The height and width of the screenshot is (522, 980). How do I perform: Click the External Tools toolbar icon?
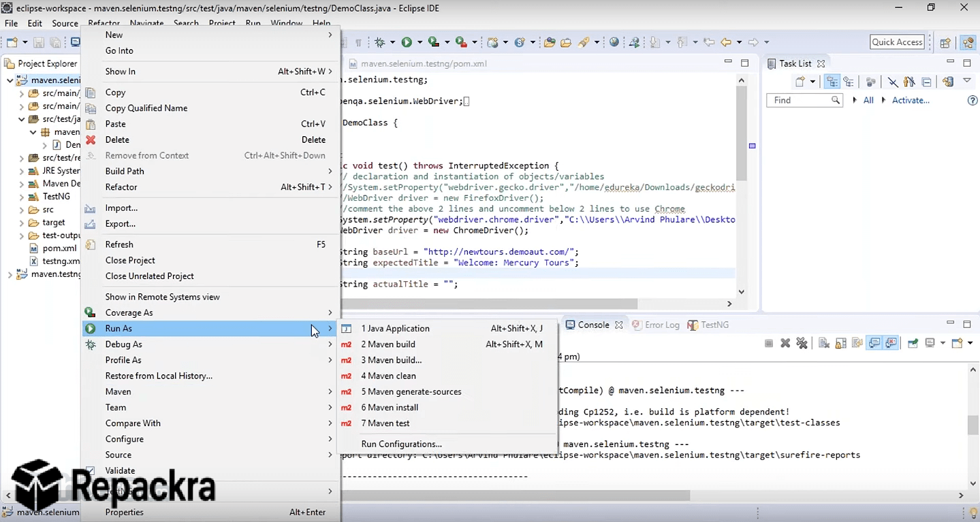(460, 42)
